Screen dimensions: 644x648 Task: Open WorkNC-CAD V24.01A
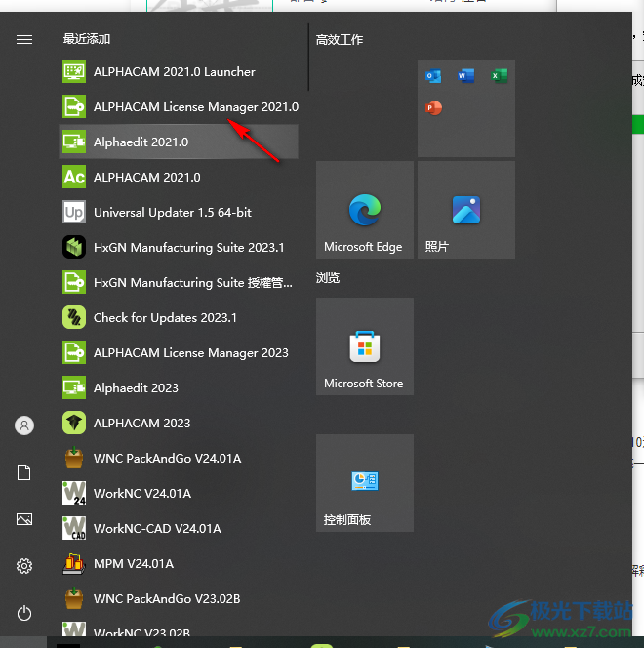[156, 529]
